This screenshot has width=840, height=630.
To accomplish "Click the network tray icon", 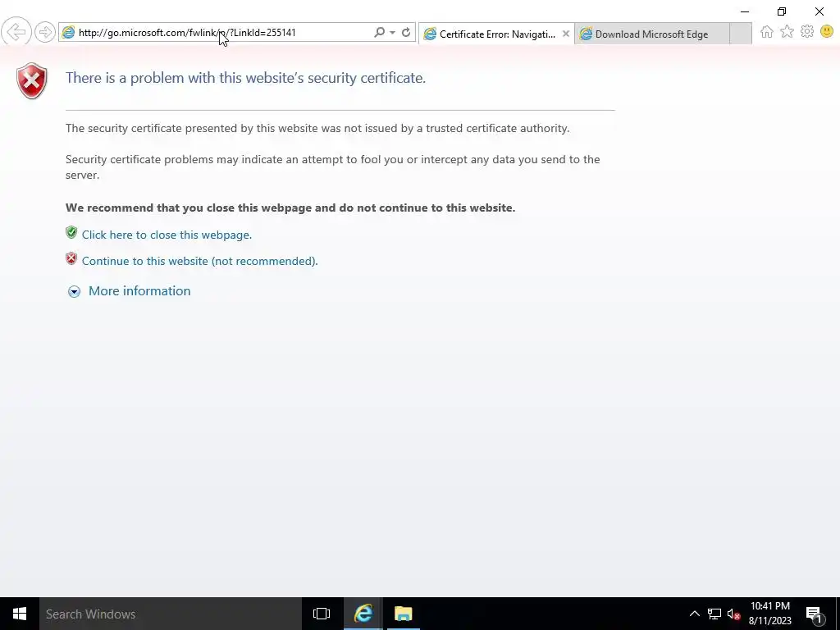I will pyautogui.click(x=714, y=614).
